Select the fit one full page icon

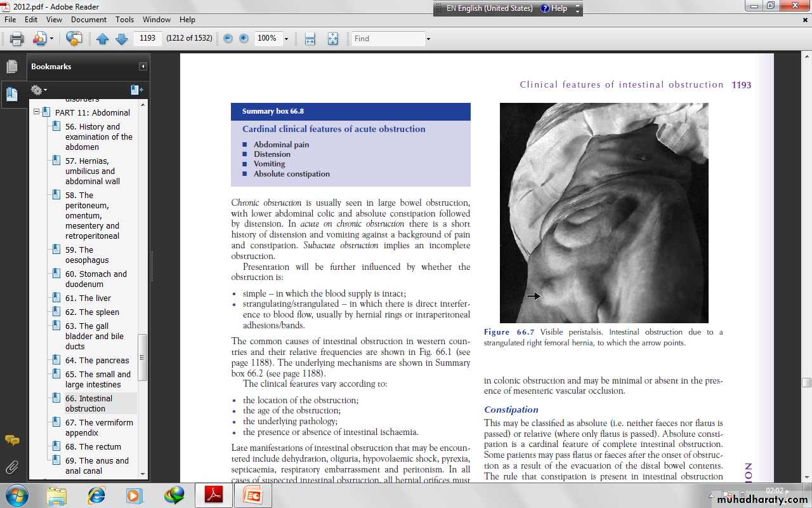point(332,39)
